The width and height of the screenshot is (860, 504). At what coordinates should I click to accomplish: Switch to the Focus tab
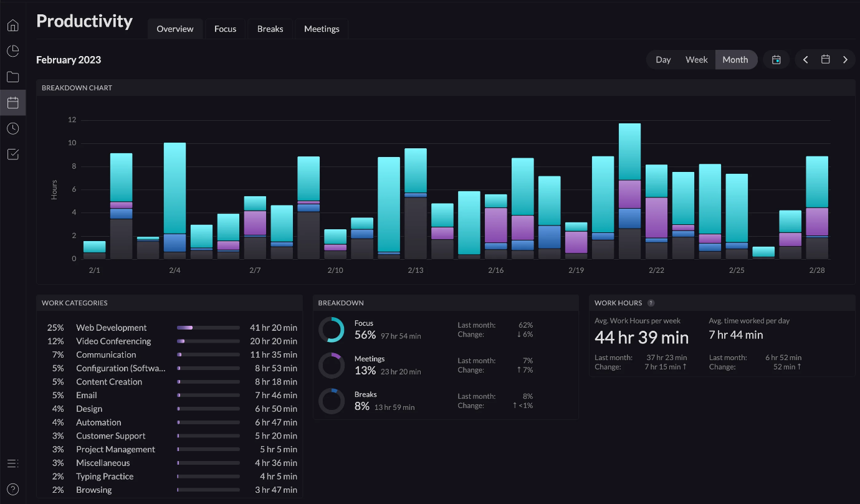225,28
